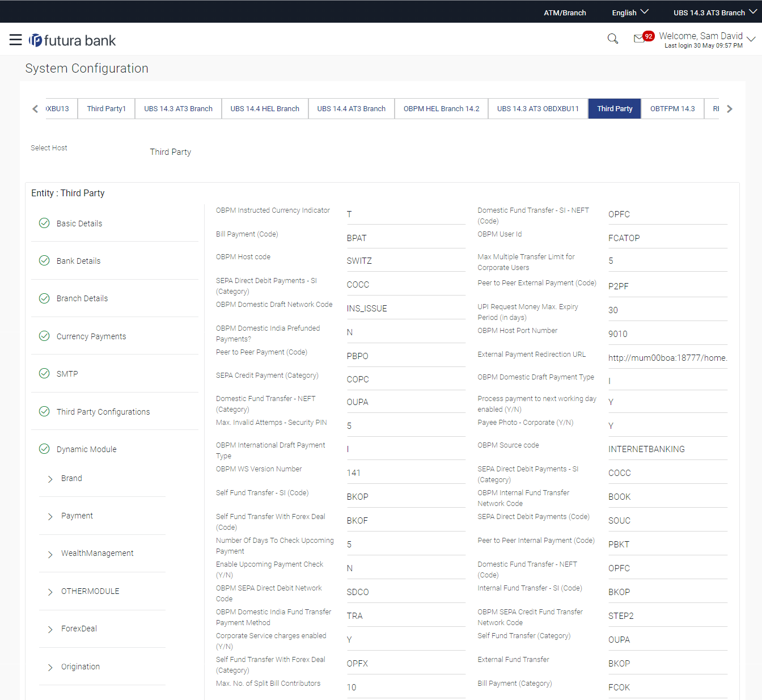
Task: Click Basic Details green check icon
Action: (44, 223)
